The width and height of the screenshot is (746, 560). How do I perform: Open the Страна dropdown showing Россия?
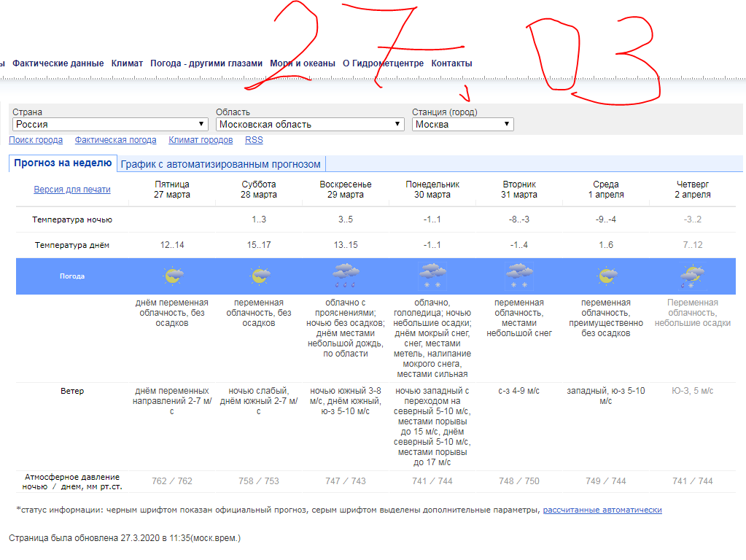coord(110,124)
